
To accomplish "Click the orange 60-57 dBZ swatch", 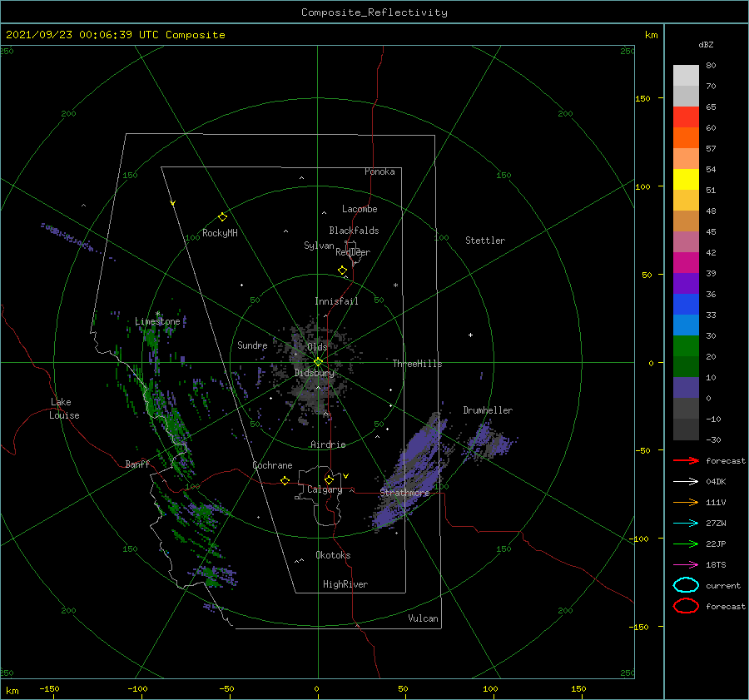I will [x=686, y=138].
